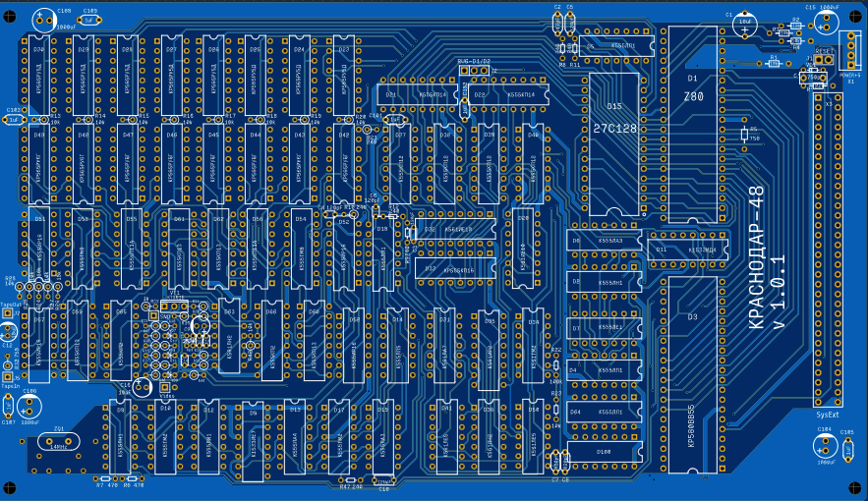Select the C104 capacitor at bottom right

(x=824, y=445)
